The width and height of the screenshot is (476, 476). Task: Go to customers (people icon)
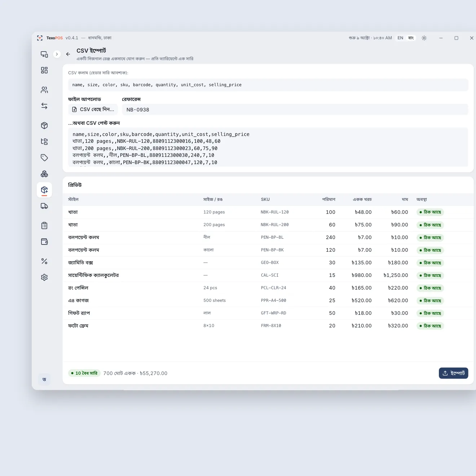(x=44, y=90)
